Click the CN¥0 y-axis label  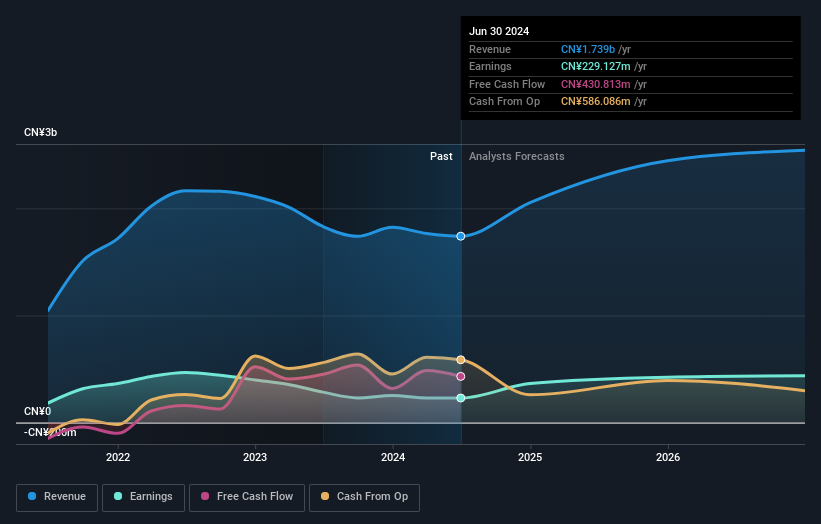(x=38, y=411)
